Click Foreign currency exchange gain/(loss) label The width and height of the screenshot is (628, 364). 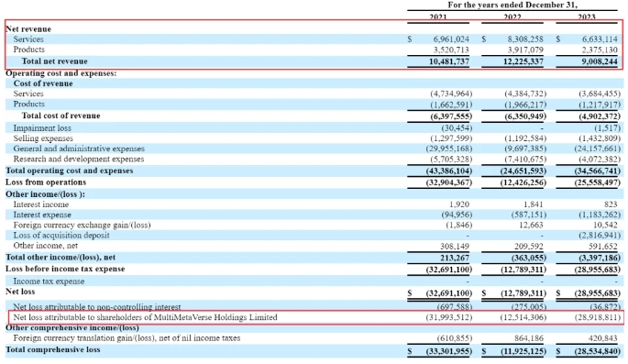(x=83, y=225)
